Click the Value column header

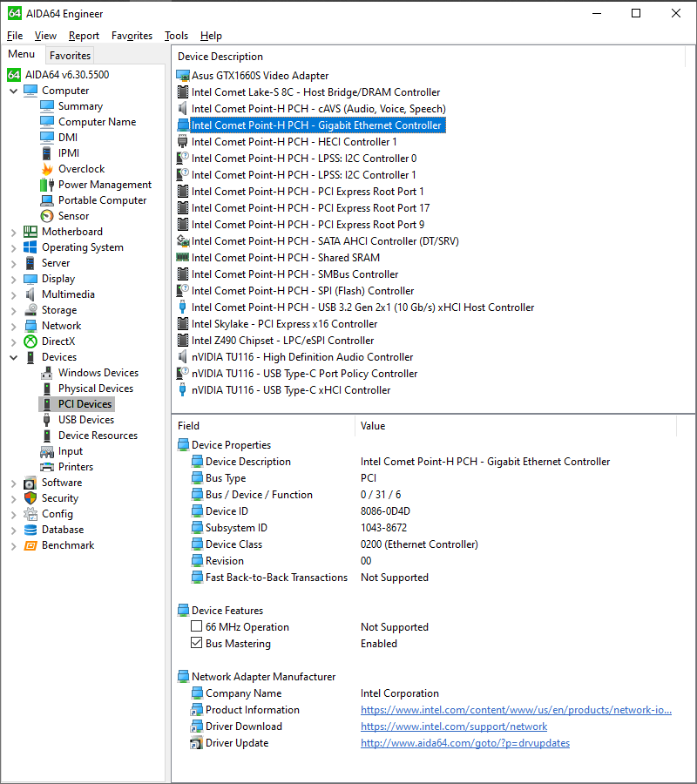tap(516, 426)
